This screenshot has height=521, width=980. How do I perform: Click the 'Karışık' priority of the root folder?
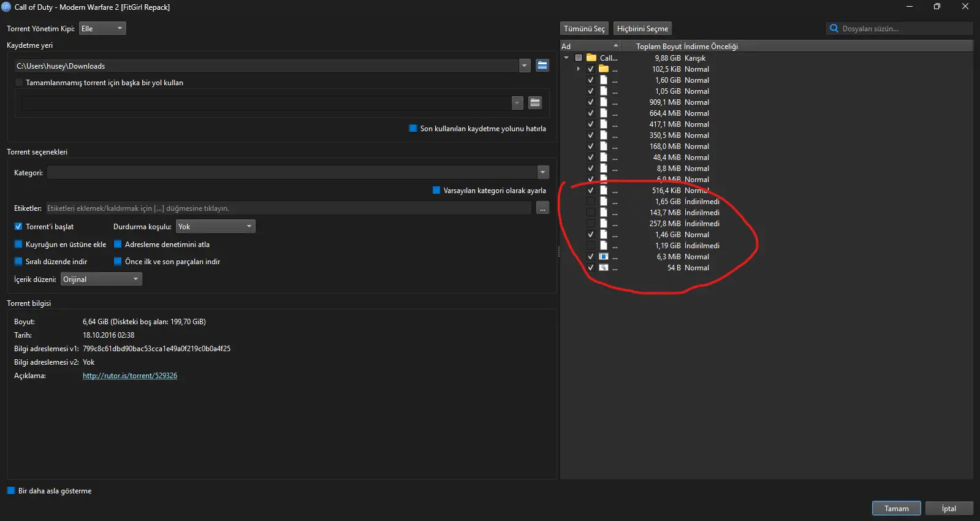695,58
